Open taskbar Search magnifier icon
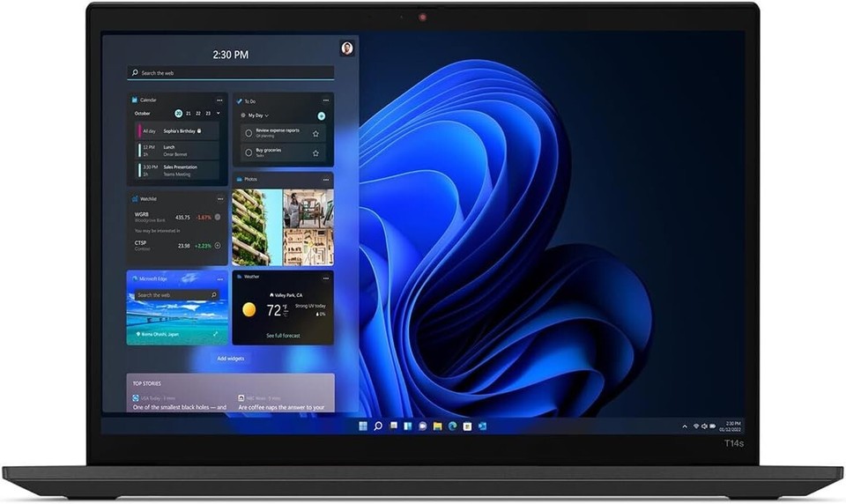The image size is (846, 504). coord(378,426)
